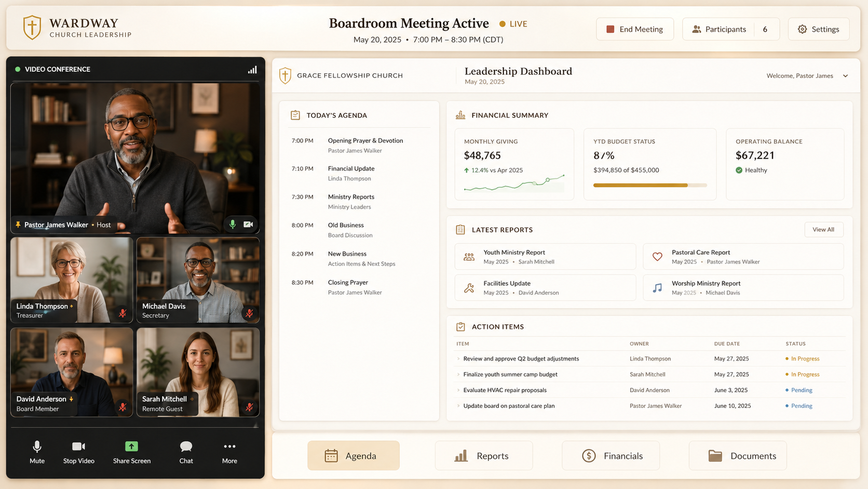Switch to the Agenda tab
The image size is (868, 489).
tap(354, 456)
